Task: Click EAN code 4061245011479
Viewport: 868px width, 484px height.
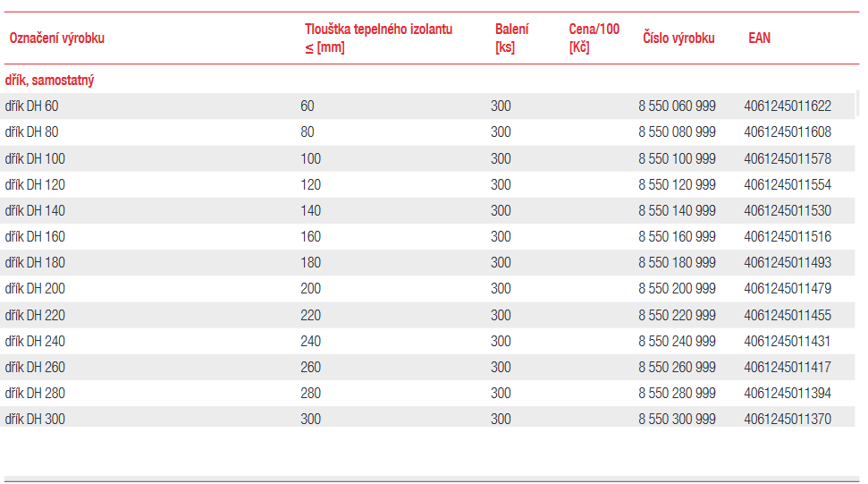Action: (788, 289)
